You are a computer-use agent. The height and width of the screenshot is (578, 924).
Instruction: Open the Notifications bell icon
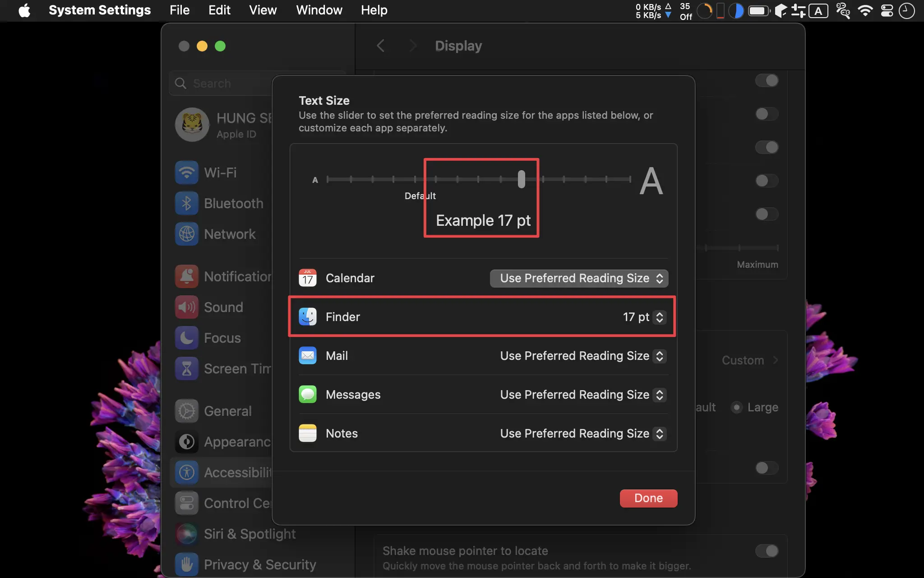pos(186,276)
